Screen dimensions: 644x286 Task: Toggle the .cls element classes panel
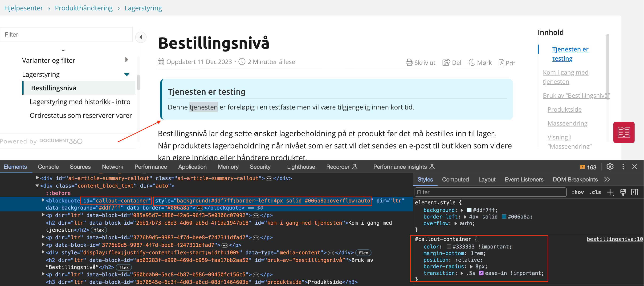click(x=595, y=192)
